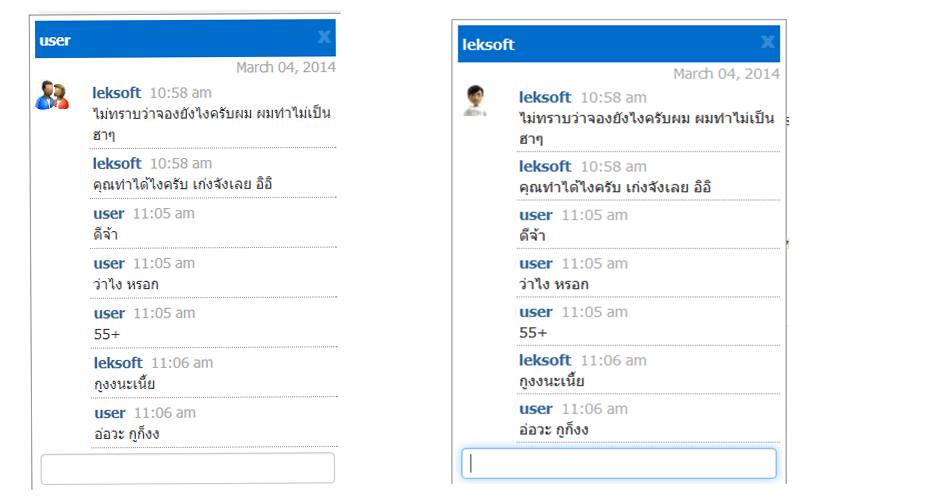Click the last user name in leksoft chat

click(x=536, y=409)
